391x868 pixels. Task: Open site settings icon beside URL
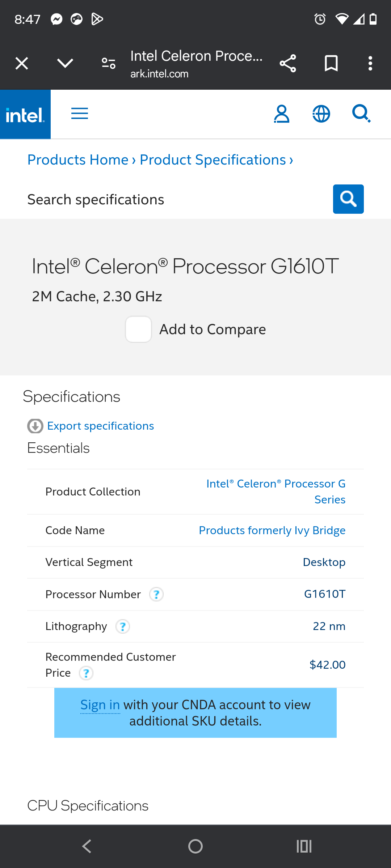pyautogui.click(x=108, y=64)
